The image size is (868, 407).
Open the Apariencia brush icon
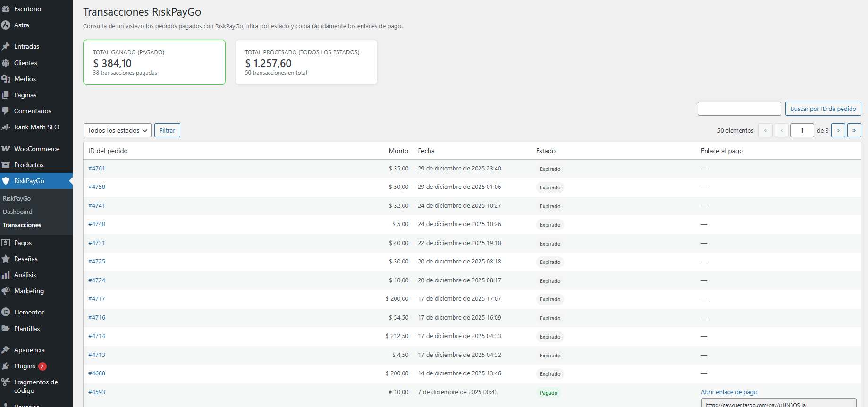[6, 350]
